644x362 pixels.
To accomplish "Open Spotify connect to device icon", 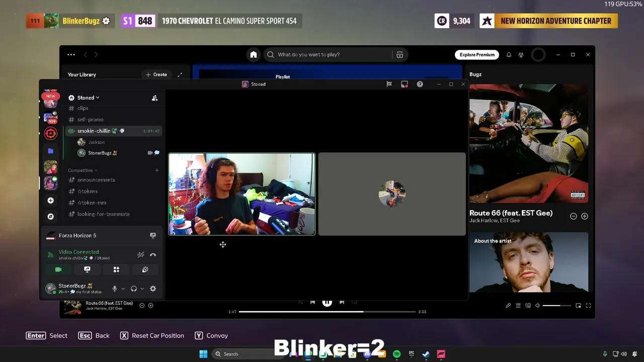I will [528, 306].
